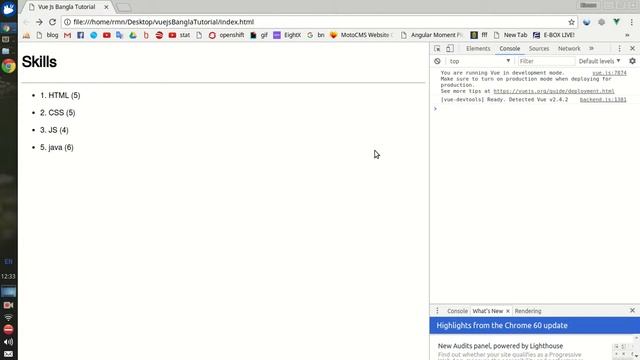Switch to the Elements tab
The image size is (640, 360).
tap(478, 49)
